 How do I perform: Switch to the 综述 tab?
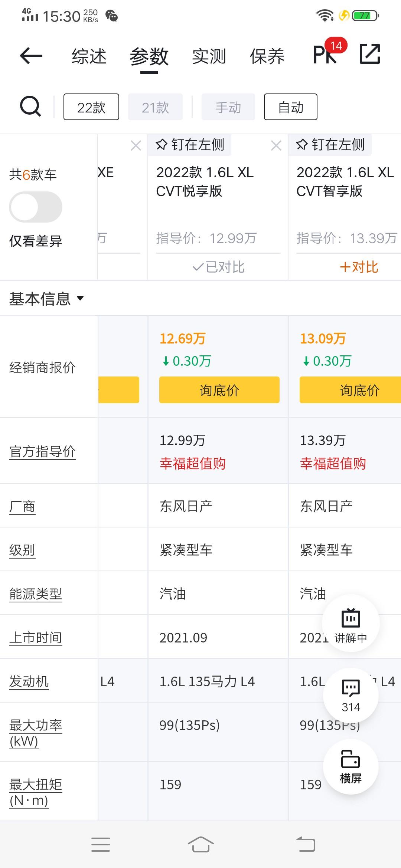click(x=89, y=56)
